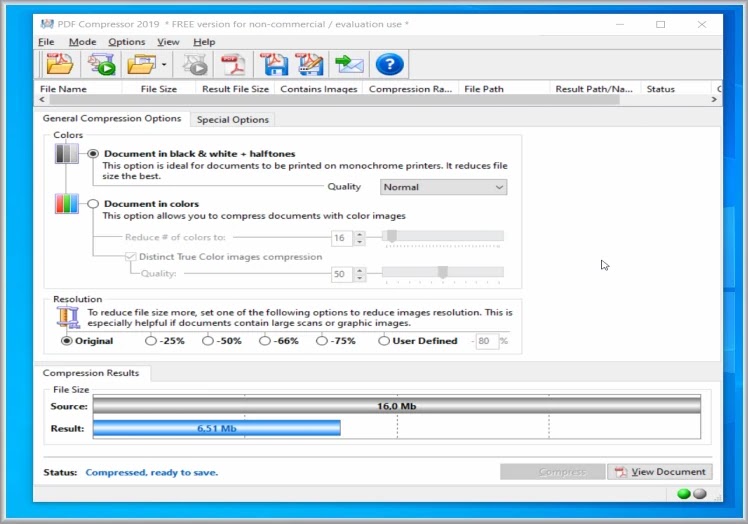Screen dimensions: 748x524
Task: Click the Status column header
Action: pos(675,89)
